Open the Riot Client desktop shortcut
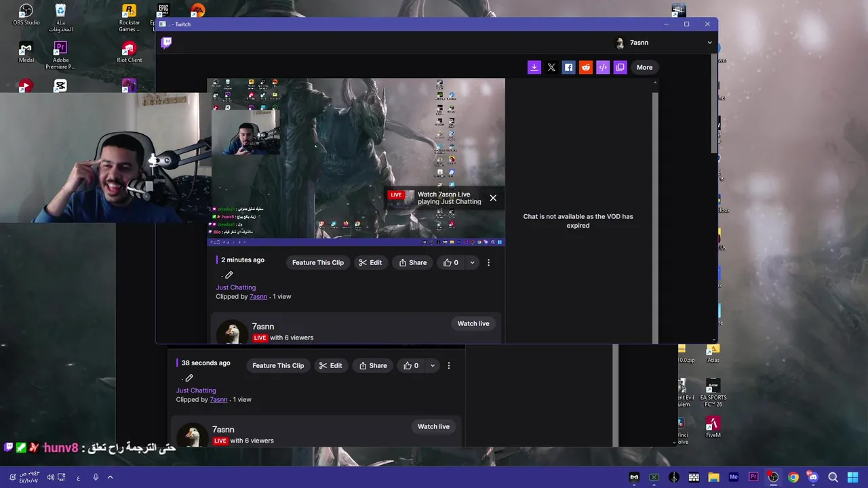The height and width of the screenshot is (488, 868). 129,52
